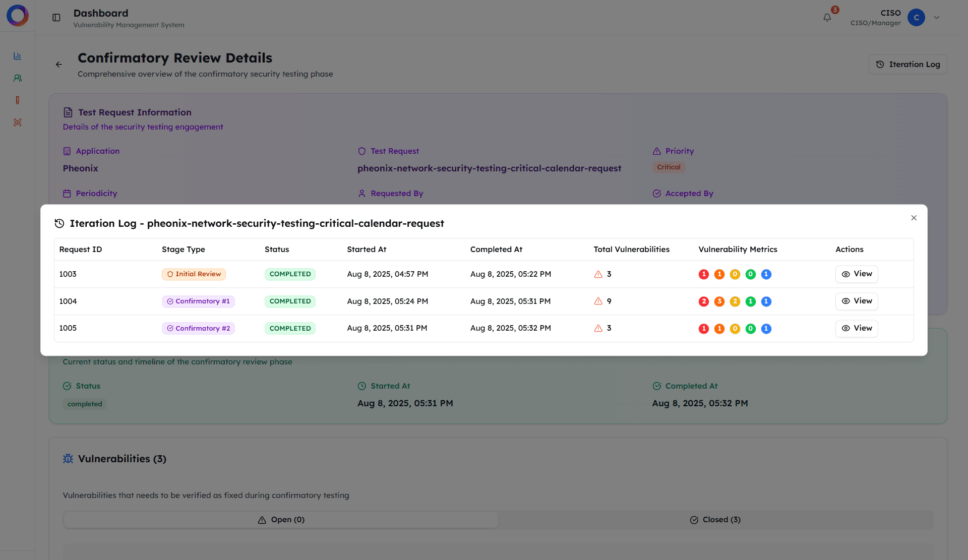The image size is (968, 560).
Task: Click the history icon in dialog title
Action: click(x=59, y=223)
